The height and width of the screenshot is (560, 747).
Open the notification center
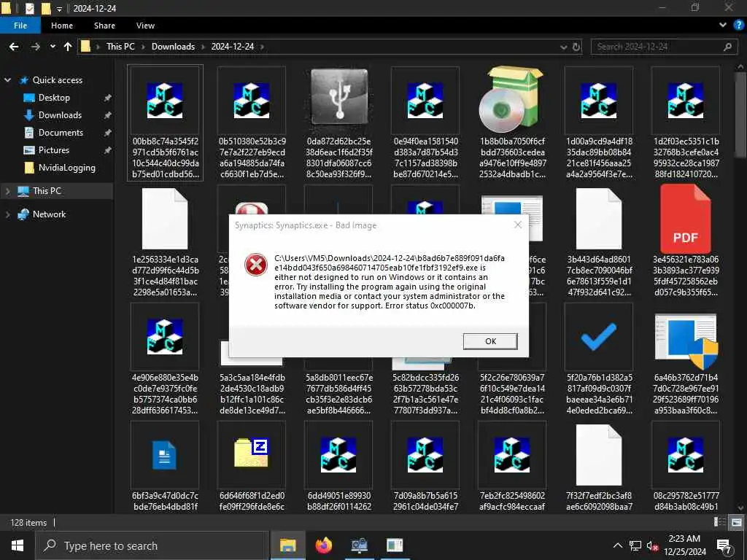(724, 545)
